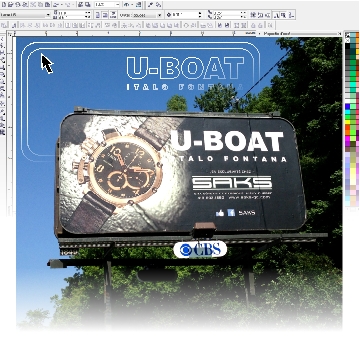Click the Print icon in standard toolbar
This screenshot has height=360, width=360.
[x=25, y=5]
